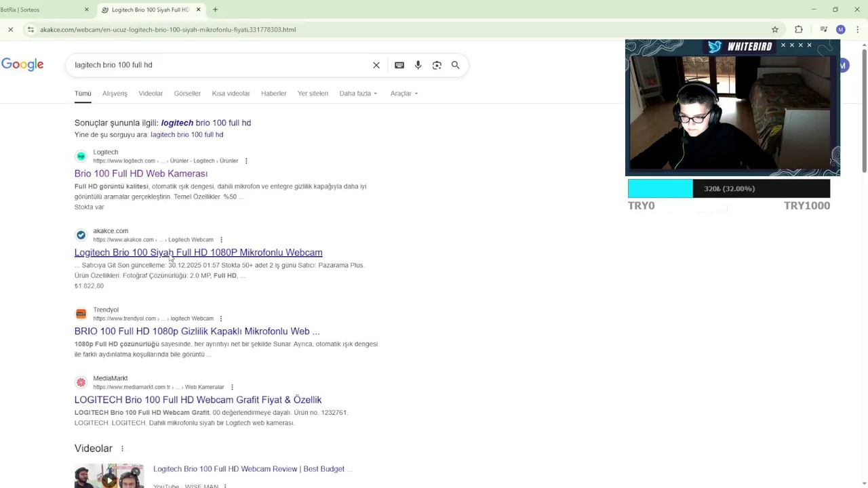Open the Chrome extensions puzzle icon

799,29
